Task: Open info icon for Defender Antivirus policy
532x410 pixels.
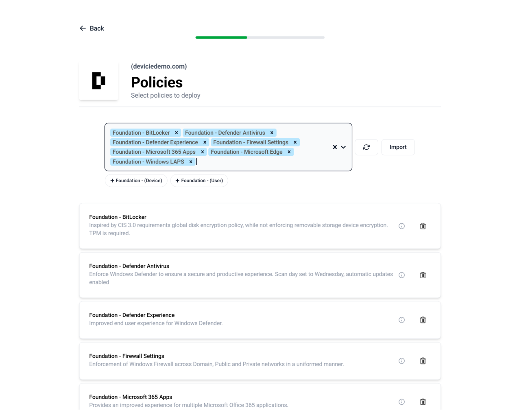Action: pyautogui.click(x=401, y=275)
